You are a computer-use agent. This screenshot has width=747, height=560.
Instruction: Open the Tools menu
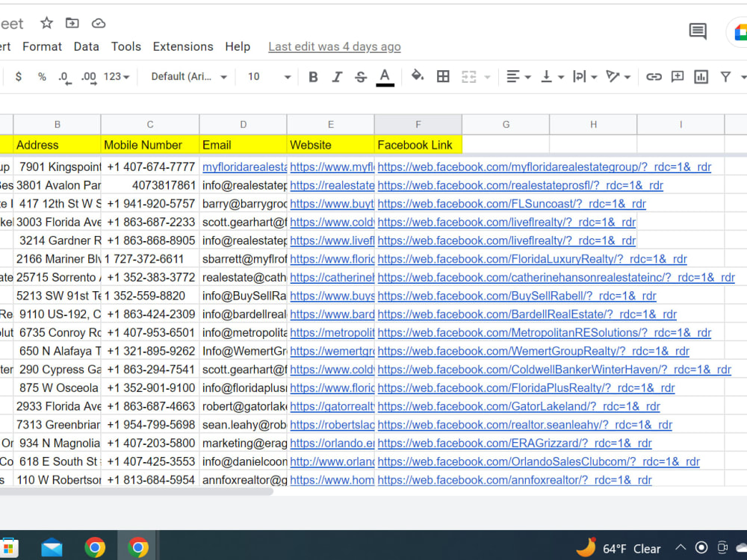(125, 46)
